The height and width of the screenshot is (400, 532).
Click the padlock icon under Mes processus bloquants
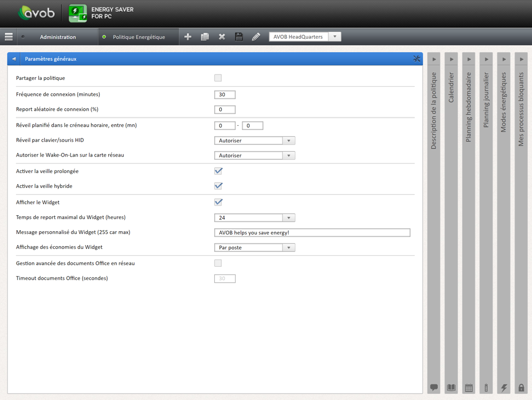coord(521,387)
